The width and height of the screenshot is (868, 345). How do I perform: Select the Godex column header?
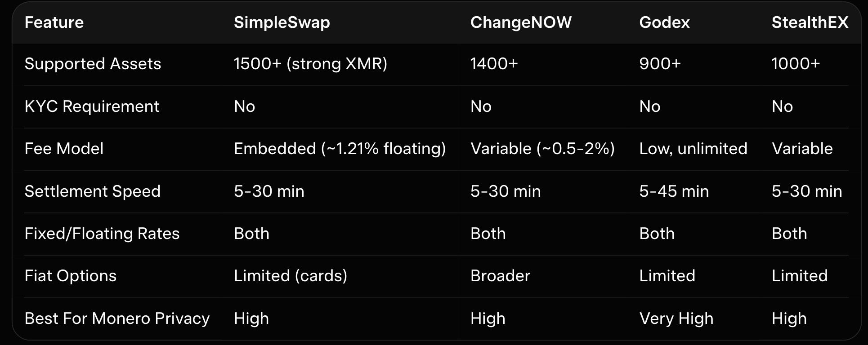tap(664, 22)
